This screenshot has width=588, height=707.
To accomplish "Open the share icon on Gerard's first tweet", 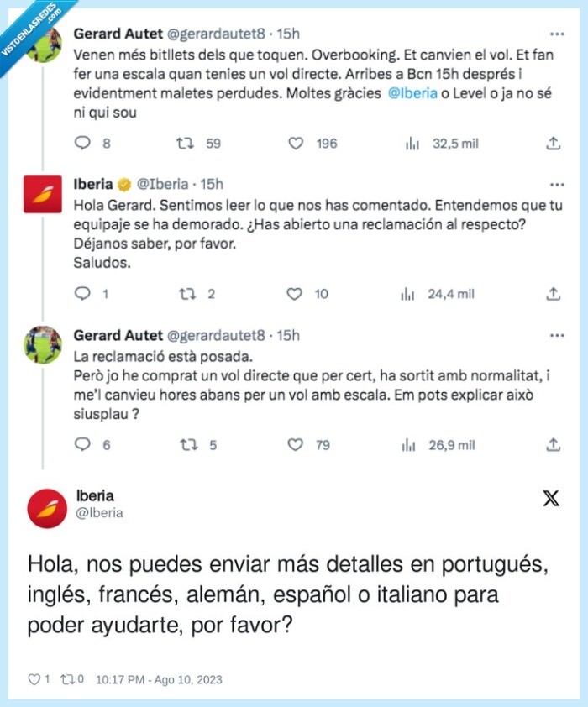I will 554,144.
